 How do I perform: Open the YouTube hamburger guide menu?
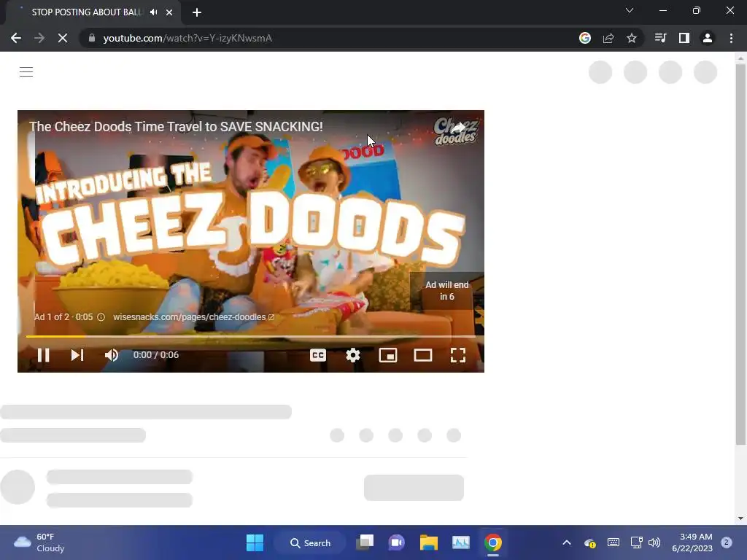pyautogui.click(x=26, y=72)
